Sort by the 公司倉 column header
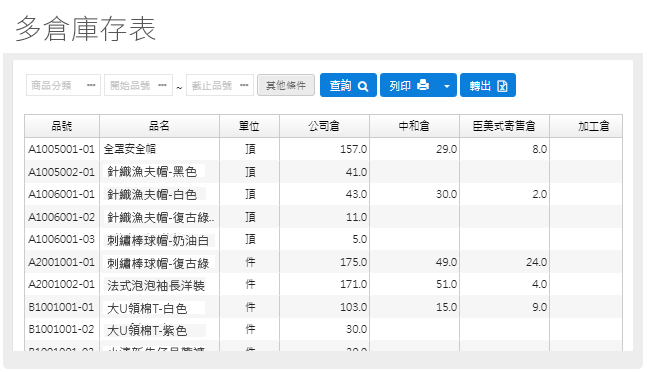 [x=324, y=126]
